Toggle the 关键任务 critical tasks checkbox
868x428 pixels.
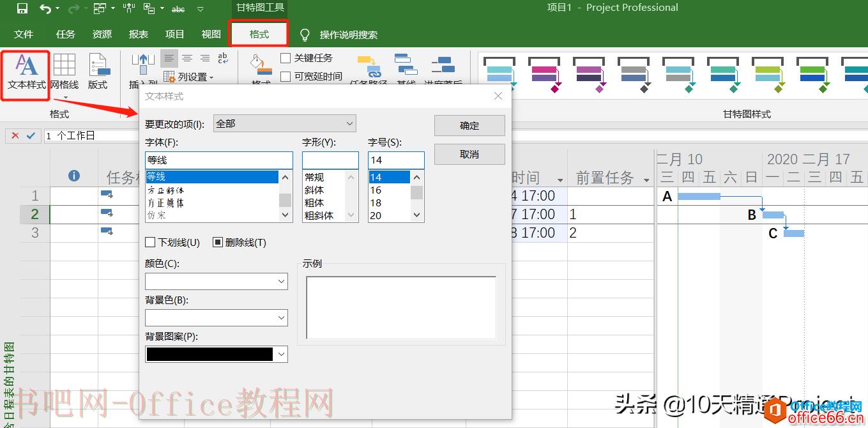coord(286,58)
